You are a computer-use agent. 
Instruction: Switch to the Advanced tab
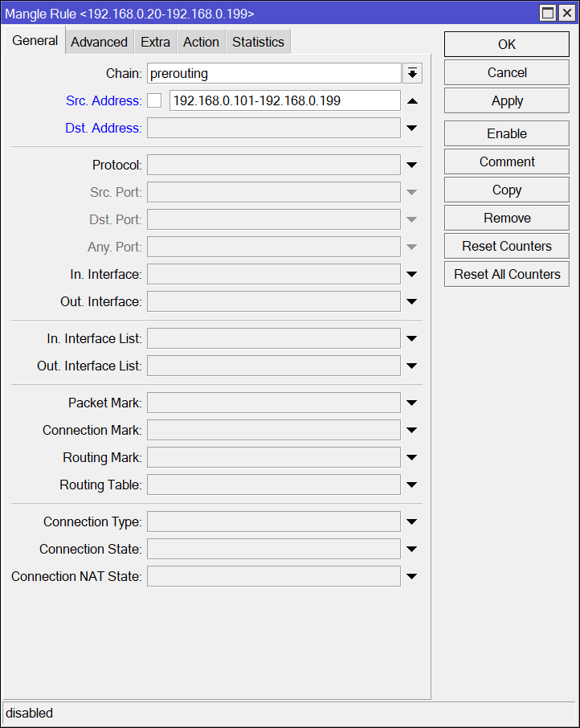coord(99,42)
